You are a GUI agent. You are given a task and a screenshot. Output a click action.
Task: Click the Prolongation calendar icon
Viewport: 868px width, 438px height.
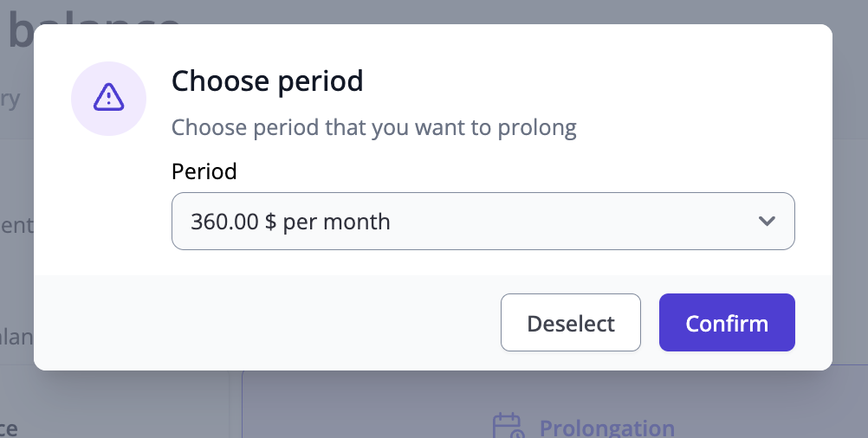click(x=507, y=426)
